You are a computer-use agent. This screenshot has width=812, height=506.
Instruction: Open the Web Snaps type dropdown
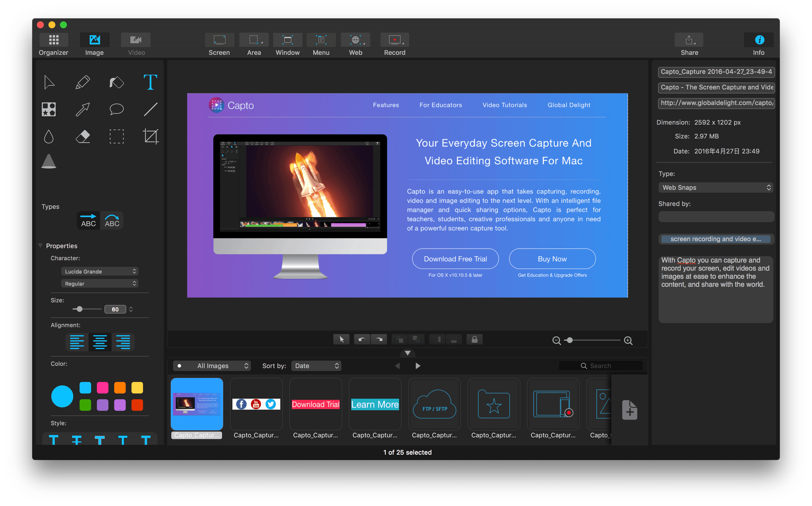coord(716,188)
